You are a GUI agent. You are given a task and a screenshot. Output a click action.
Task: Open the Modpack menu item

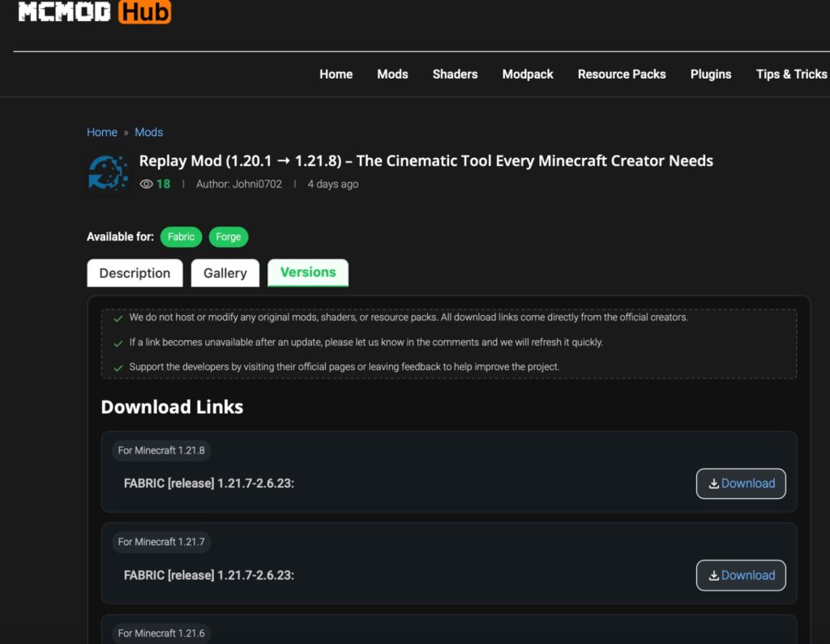click(x=527, y=74)
